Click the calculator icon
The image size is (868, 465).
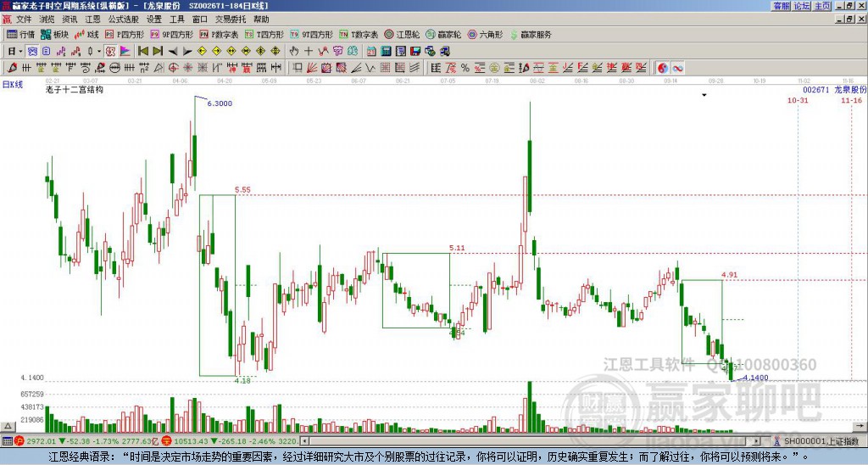pyautogui.click(x=386, y=51)
